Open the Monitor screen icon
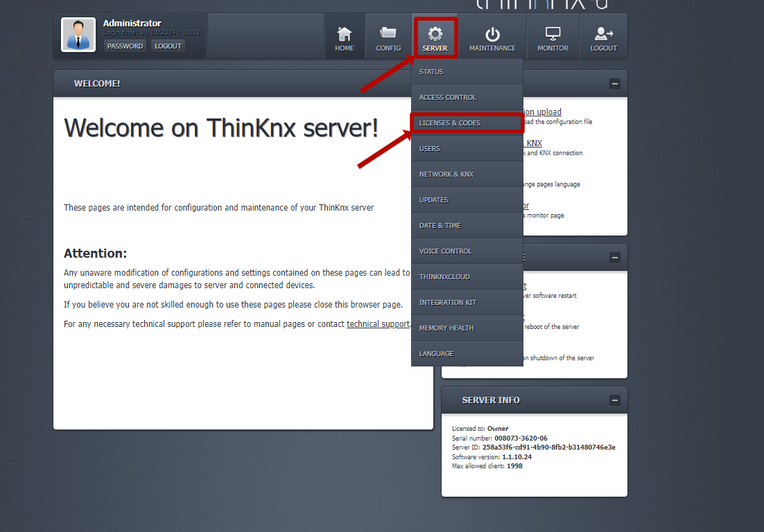 tap(553, 34)
